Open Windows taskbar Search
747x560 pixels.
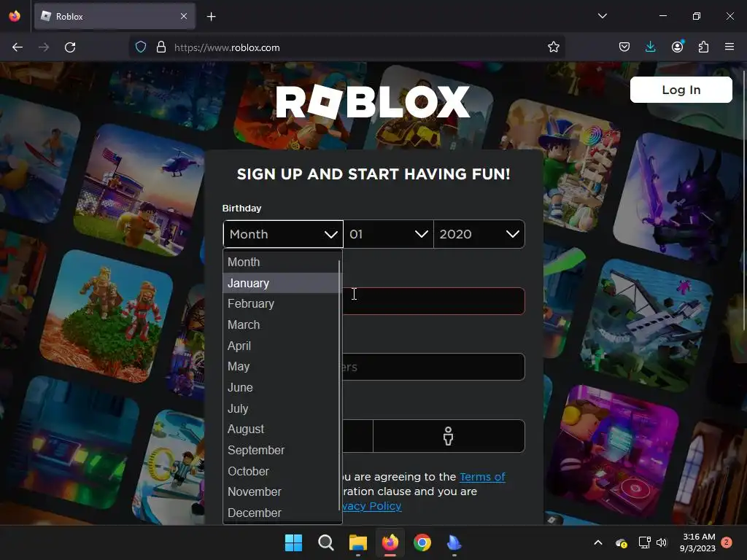326,542
